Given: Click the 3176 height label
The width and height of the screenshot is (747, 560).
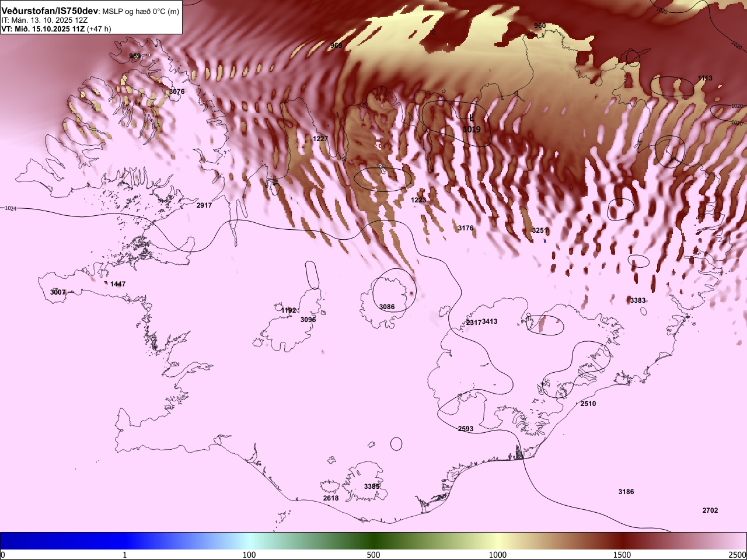Looking at the screenshot, I should click(466, 228).
